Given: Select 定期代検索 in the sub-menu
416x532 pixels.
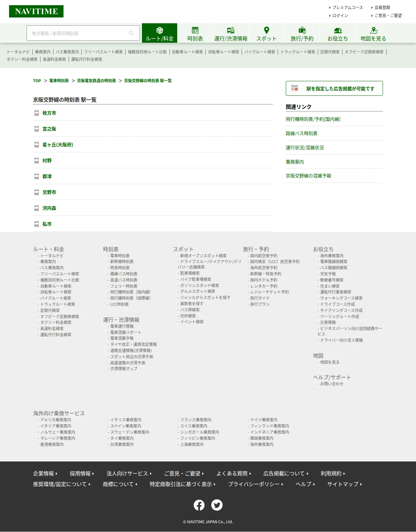Looking at the screenshot, I should click(330, 52).
